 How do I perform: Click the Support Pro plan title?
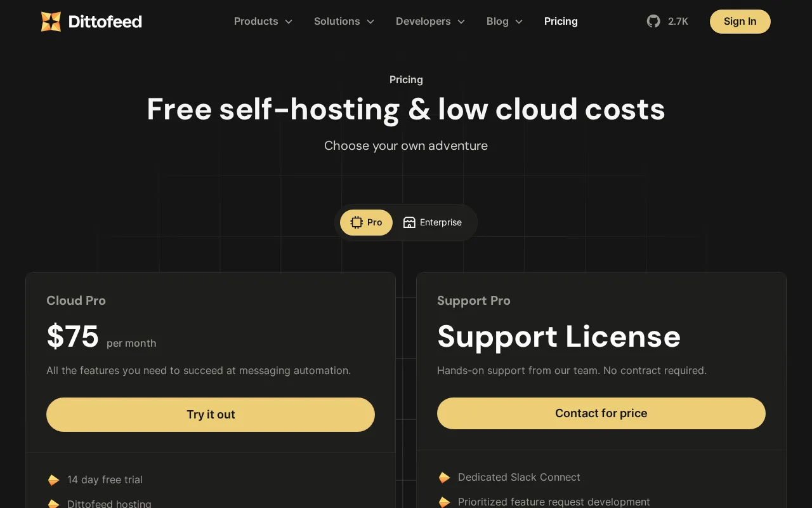(x=474, y=300)
